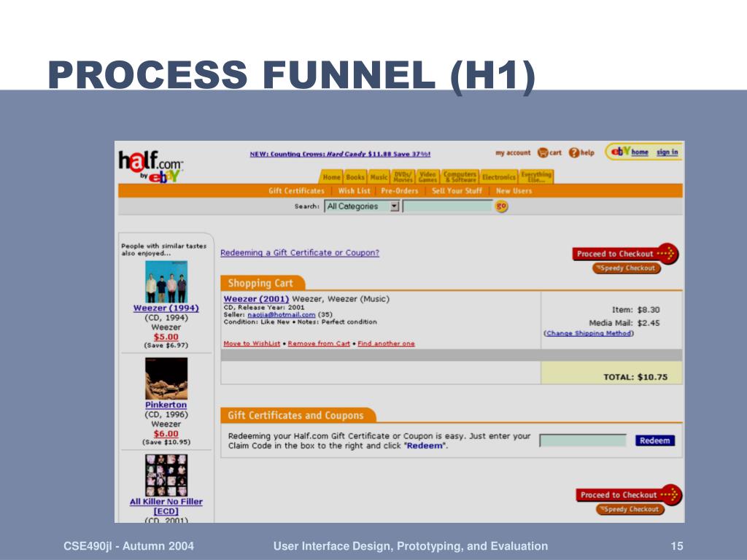Click the bottom Speedy Checkout button

click(x=630, y=510)
